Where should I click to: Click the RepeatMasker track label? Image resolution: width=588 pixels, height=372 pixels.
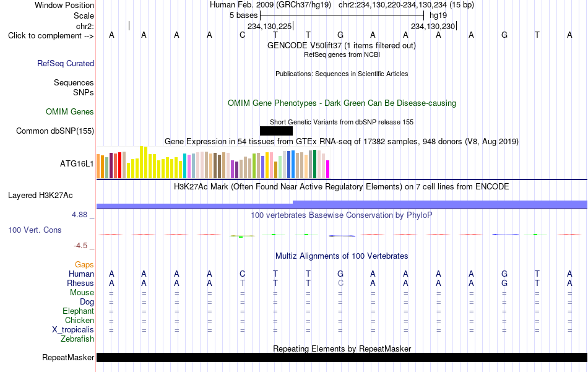[x=68, y=357]
